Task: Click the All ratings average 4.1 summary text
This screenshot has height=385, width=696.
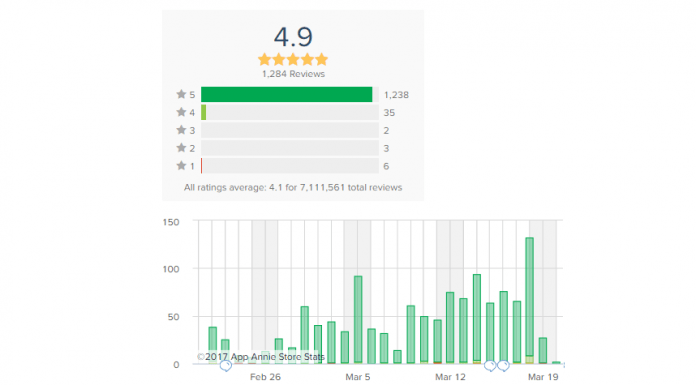Action: (x=293, y=187)
